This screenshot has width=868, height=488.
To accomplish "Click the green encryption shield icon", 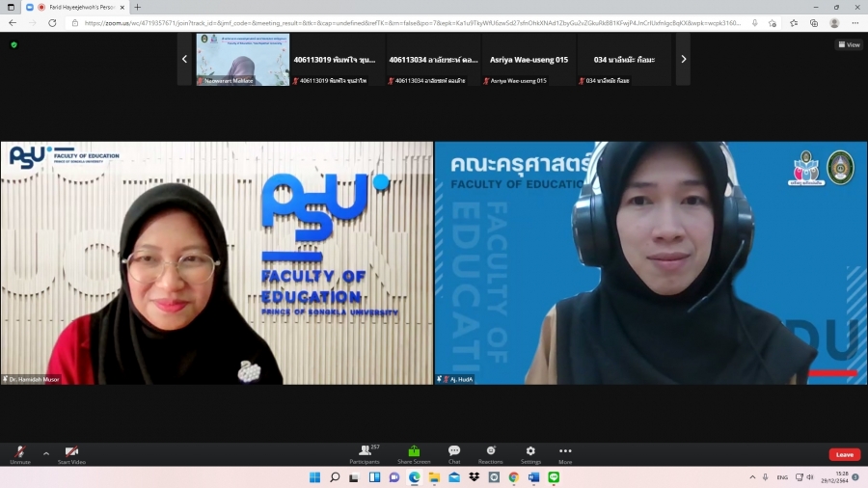I will click(x=14, y=44).
